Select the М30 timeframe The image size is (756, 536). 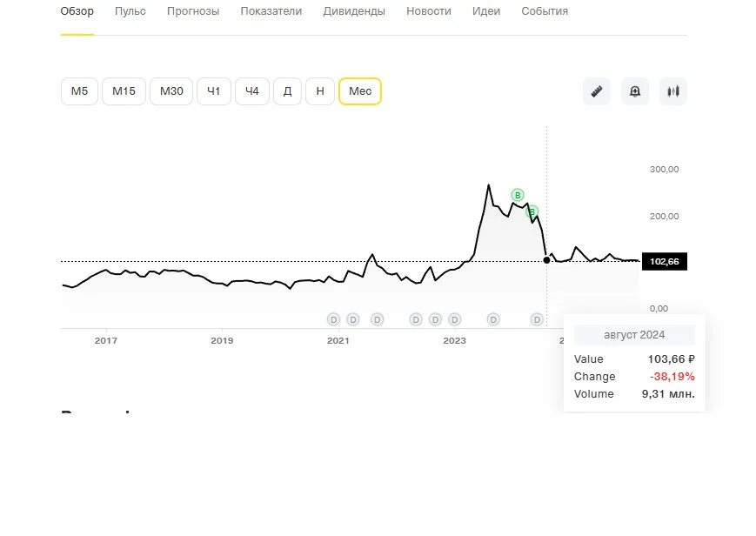[171, 91]
